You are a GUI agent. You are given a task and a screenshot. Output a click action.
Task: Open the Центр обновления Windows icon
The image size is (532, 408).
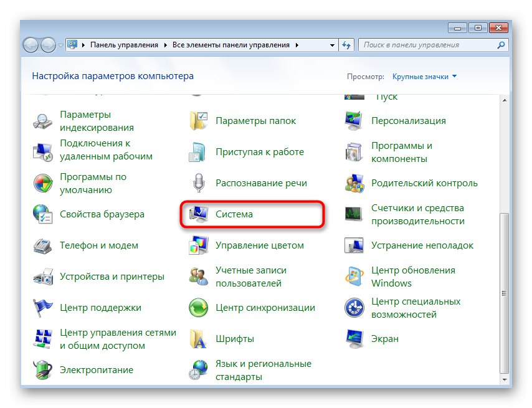(354, 277)
